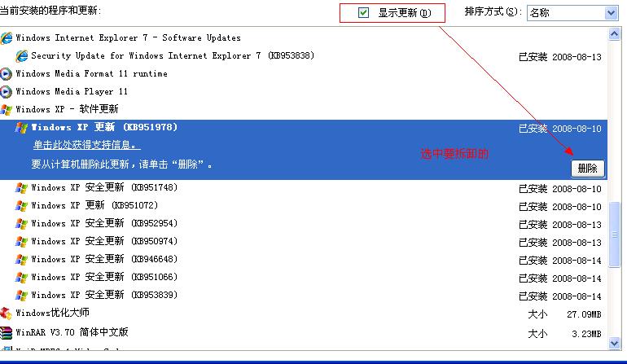The width and height of the screenshot is (627, 364).
Task: Select Windows Internet Explorer 7 - Software Updates
Action: [x=128, y=38]
